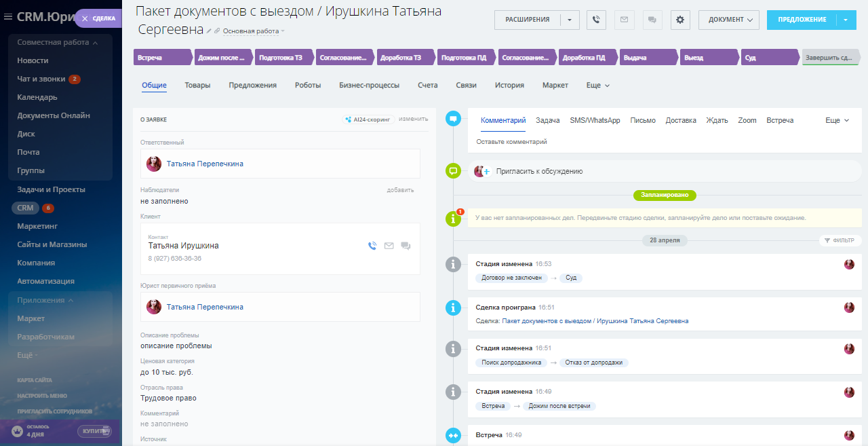
Task: Click the phone call icon in top toolbar
Action: coord(595,20)
